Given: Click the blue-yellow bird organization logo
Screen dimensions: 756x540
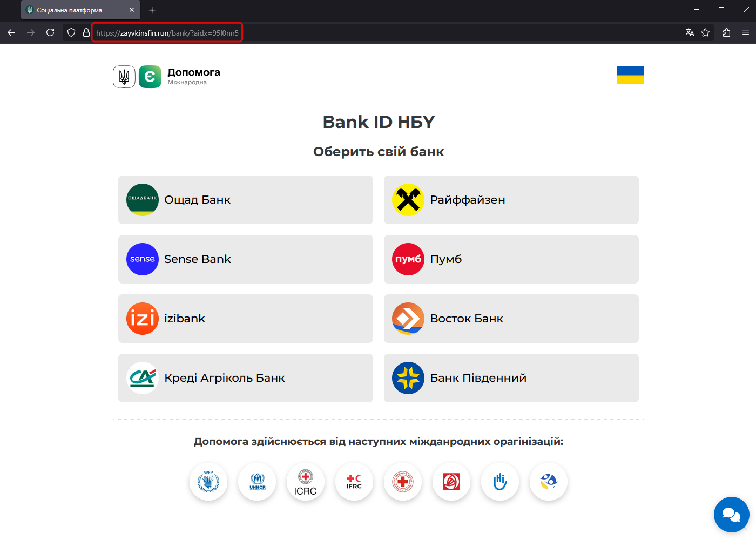Looking at the screenshot, I should (x=549, y=482).
